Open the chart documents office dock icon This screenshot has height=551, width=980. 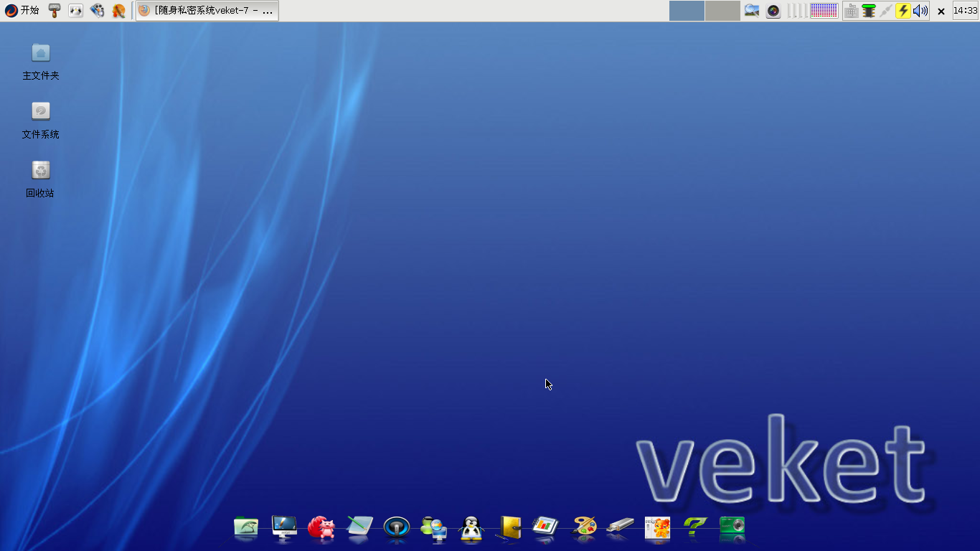(x=546, y=527)
